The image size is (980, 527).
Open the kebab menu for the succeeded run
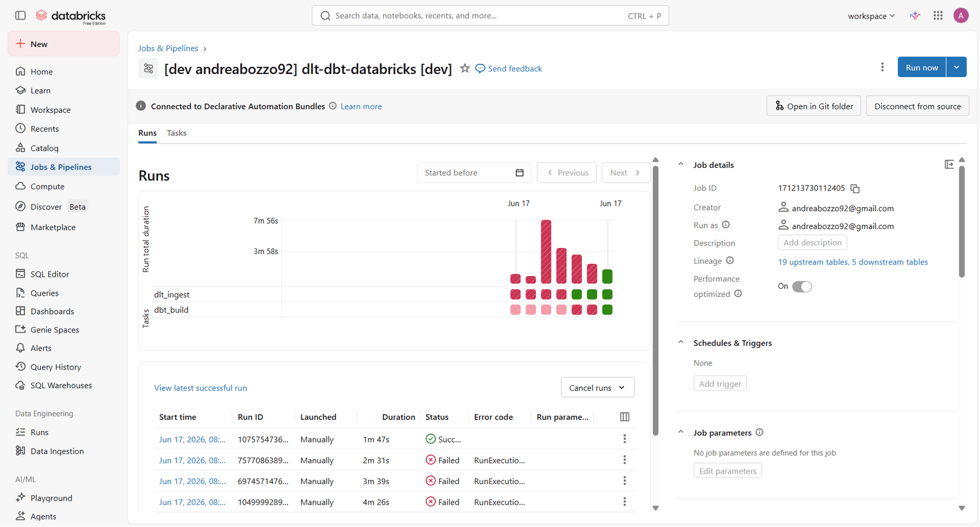pyautogui.click(x=625, y=439)
